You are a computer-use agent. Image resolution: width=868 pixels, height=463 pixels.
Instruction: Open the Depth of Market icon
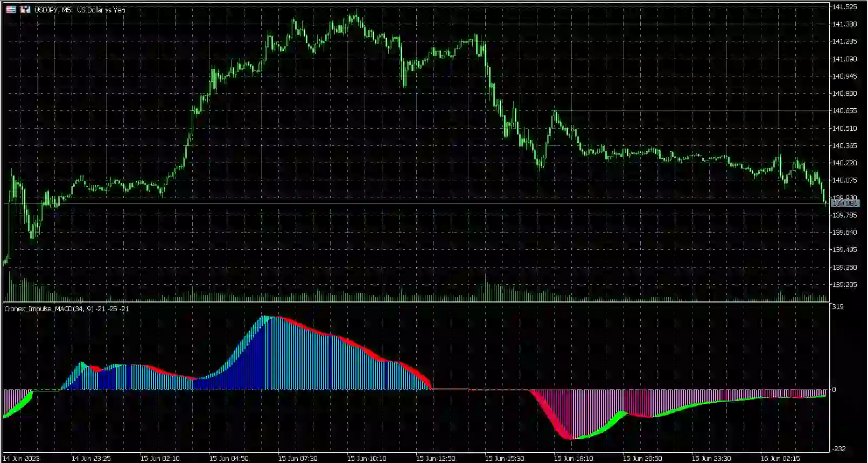point(25,10)
